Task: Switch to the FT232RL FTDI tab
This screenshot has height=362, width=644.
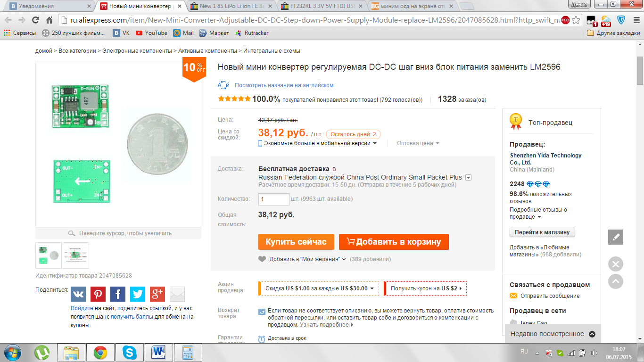Action: (x=322, y=6)
